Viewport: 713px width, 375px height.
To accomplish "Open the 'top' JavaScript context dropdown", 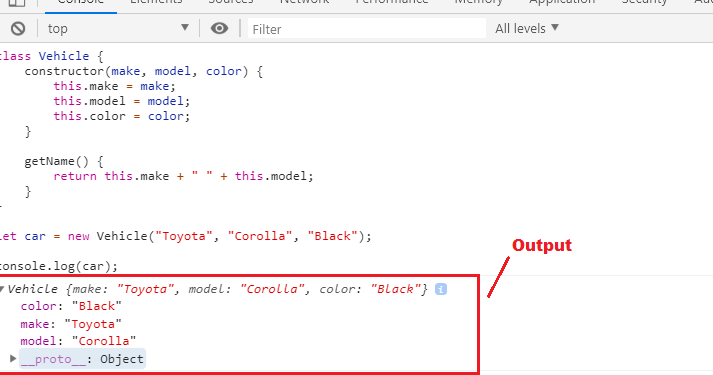I will coord(118,28).
